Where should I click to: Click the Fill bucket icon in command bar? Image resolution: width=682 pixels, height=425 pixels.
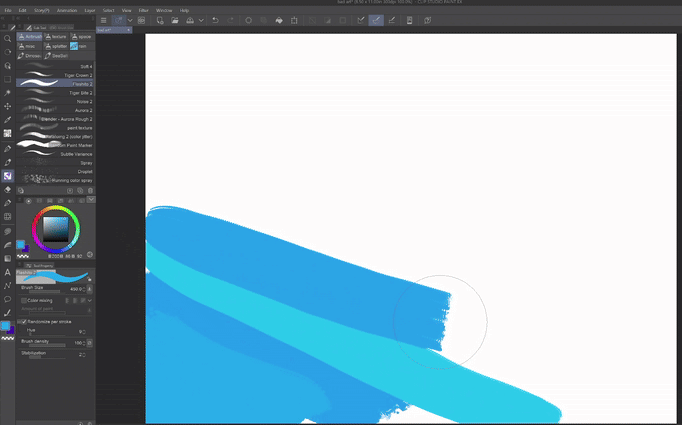[279, 20]
